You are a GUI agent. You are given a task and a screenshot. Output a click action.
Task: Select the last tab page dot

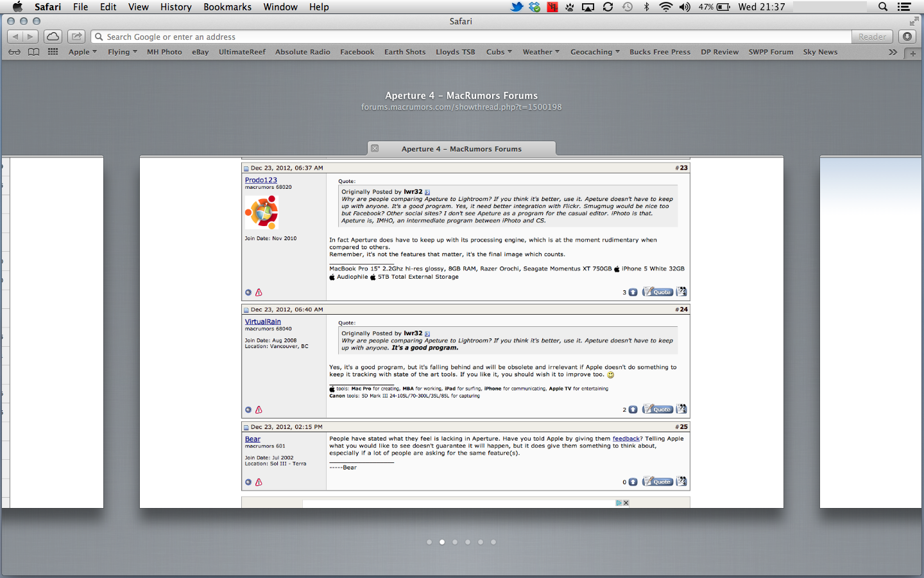coord(493,542)
